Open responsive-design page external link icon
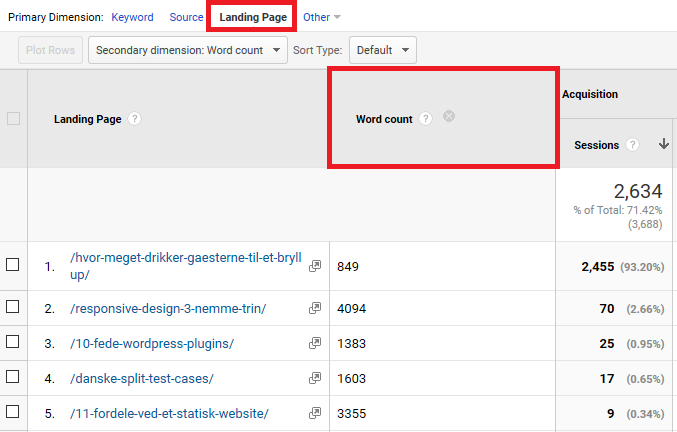 point(315,309)
